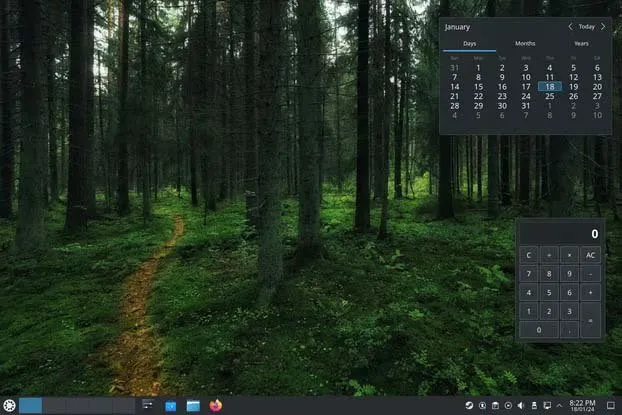
Task: Click the digital clock in the panel
Action: (x=582, y=405)
